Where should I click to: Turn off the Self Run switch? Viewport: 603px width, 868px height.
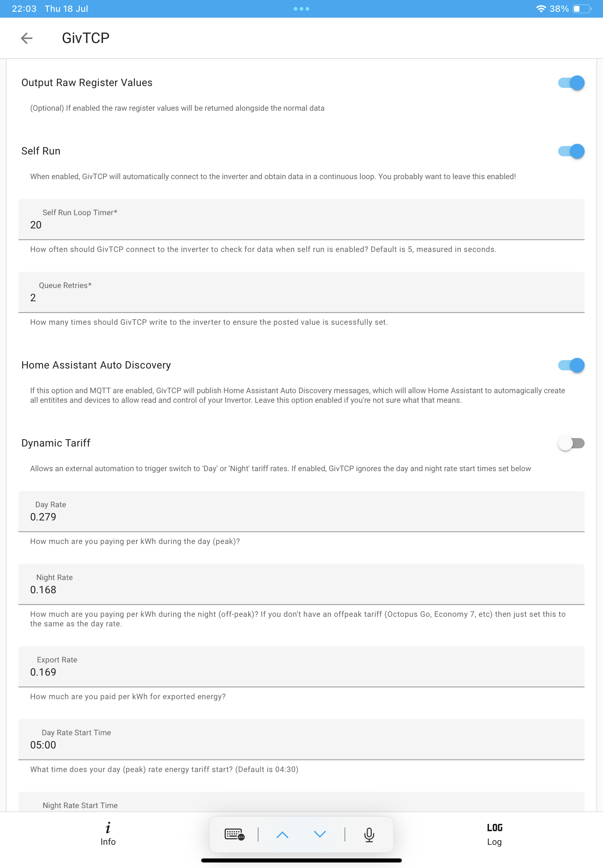coord(571,151)
